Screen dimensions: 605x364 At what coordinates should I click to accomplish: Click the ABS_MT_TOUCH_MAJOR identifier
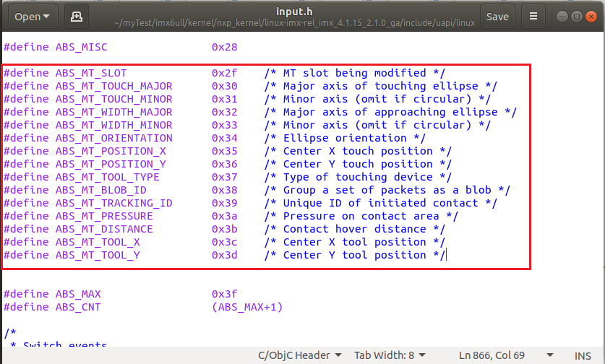point(113,86)
